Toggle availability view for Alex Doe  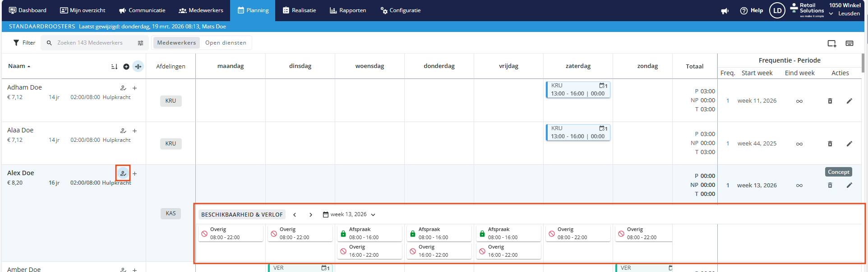(123, 173)
